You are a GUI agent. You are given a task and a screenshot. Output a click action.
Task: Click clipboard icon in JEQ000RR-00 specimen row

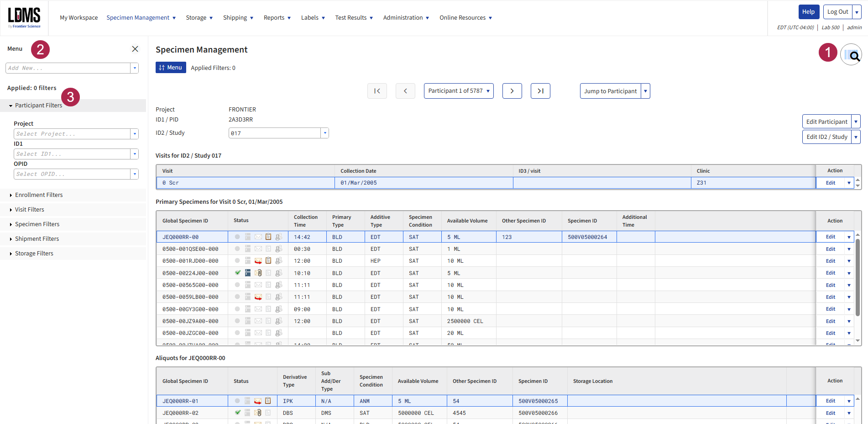click(x=268, y=237)
